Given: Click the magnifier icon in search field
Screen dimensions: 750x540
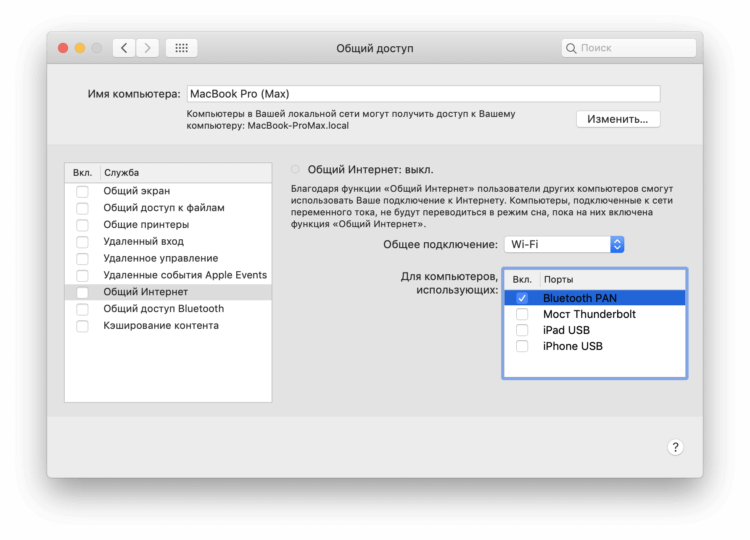Looking at the screenshot, I should tap(571, 48).
